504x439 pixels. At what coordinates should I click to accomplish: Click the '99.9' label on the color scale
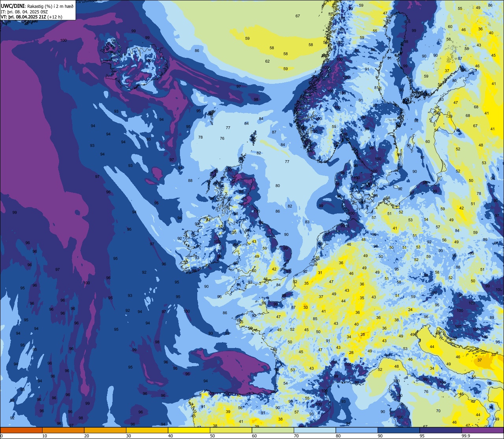click(466, 436)
